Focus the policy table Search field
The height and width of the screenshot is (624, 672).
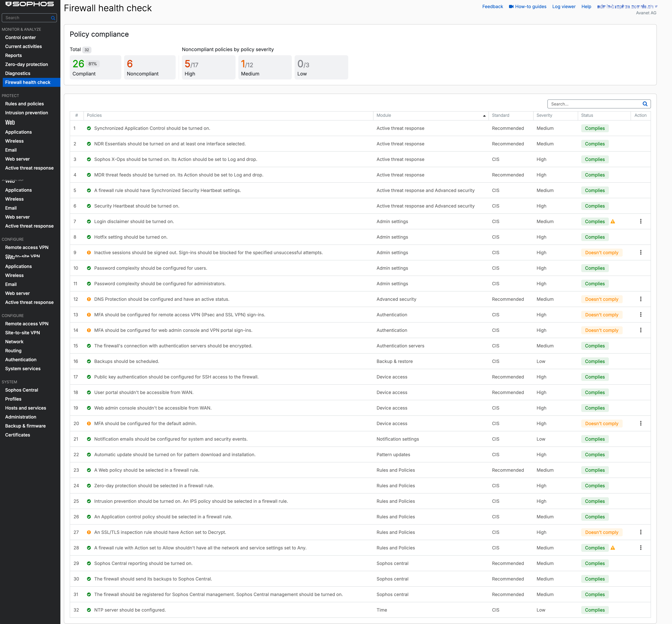594,104
